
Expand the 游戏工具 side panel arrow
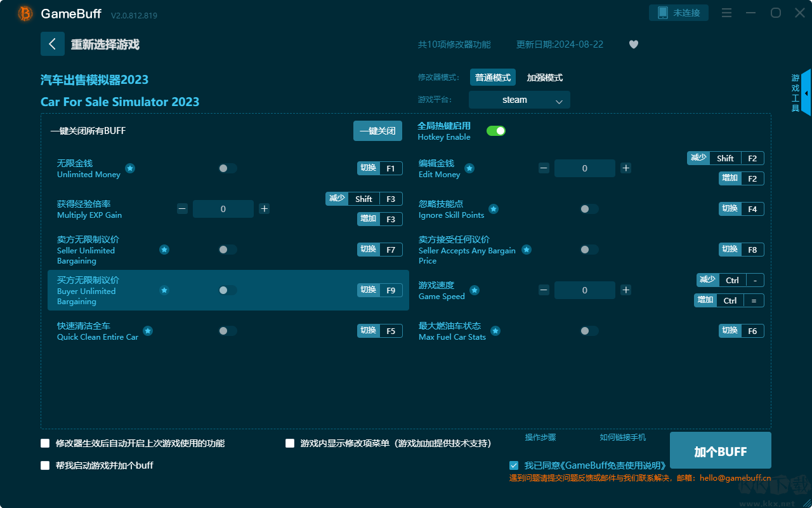pyautogui.click(x=806, y=93)
